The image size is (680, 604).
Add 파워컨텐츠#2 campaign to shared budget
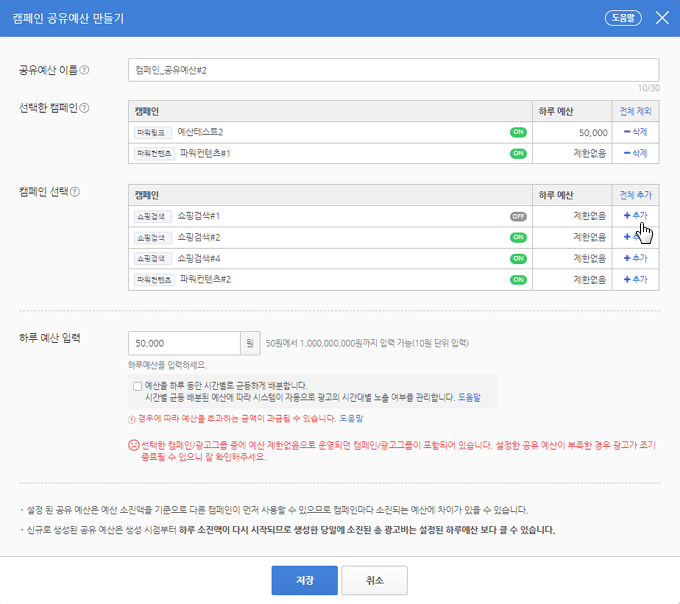click(x=634, y=279)
